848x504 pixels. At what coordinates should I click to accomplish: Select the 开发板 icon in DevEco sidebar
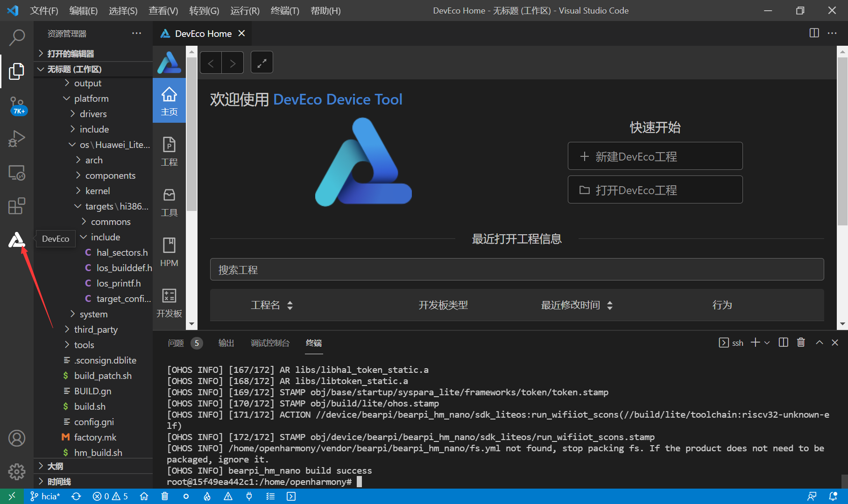pyautogui.click(x=169, y=301)
